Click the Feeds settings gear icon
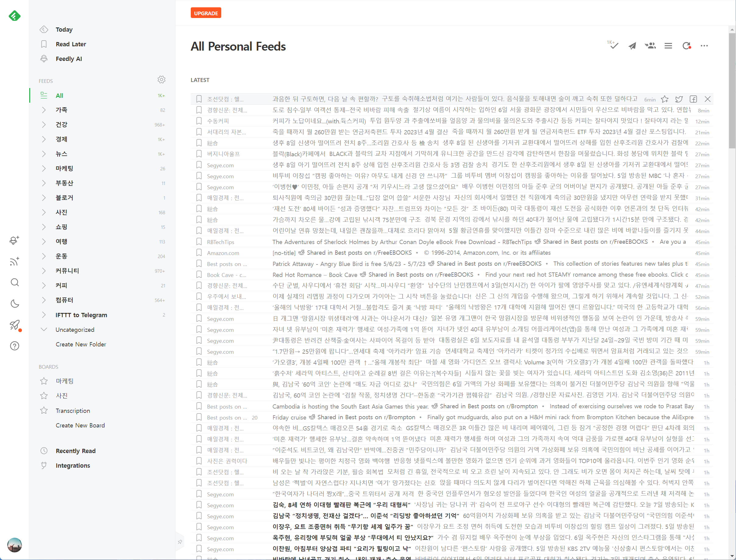This screenshot has height=560, width=736. pos(161,80)
